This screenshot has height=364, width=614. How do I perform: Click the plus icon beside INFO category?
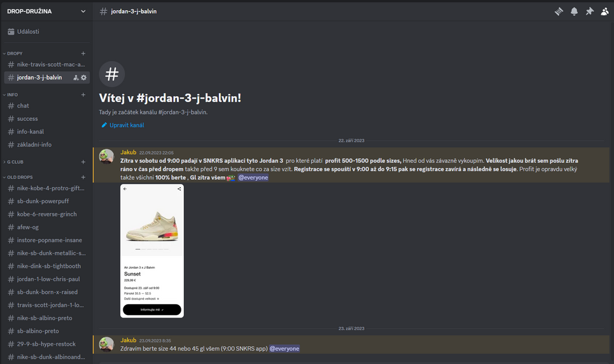click(x=83, y=95)
